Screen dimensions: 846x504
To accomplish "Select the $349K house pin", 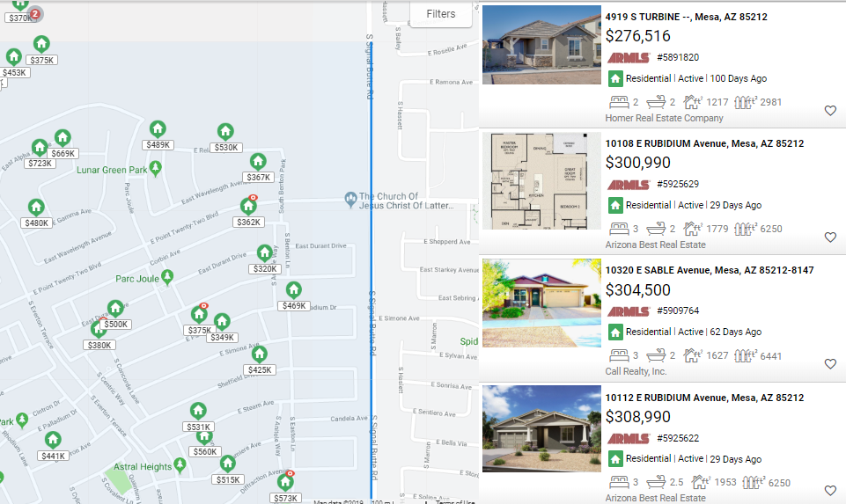I will pyautogui.click(x=222, y=322).
